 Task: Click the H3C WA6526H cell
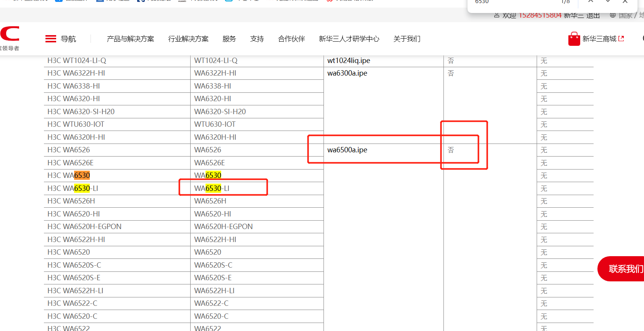pyautogui.click(x=71, y=201)
